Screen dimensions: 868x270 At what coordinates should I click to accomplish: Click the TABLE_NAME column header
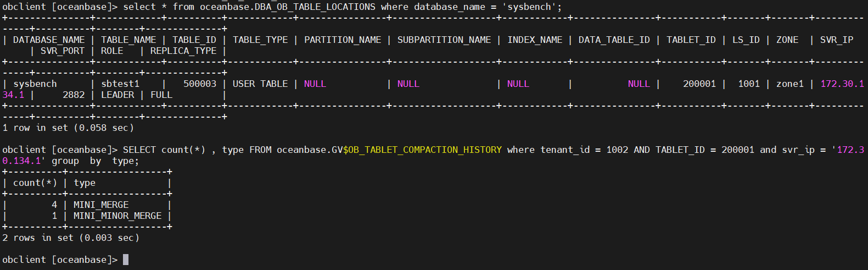(x=128, y=40)
